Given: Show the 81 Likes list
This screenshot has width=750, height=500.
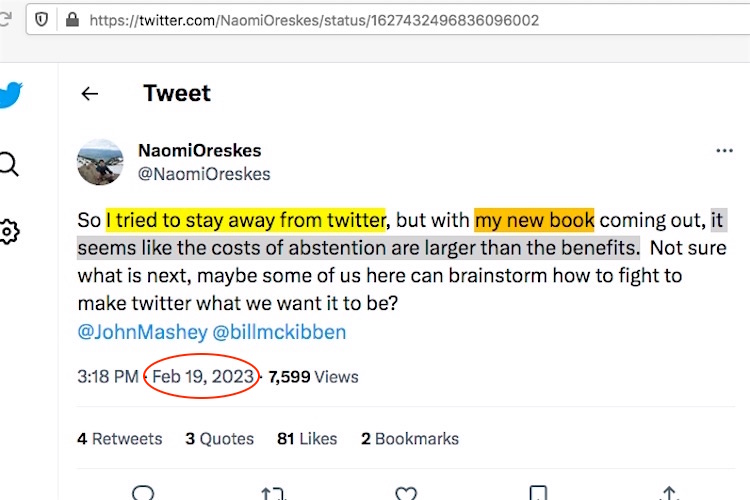Looking at the screenshot, I should point(307,438).
